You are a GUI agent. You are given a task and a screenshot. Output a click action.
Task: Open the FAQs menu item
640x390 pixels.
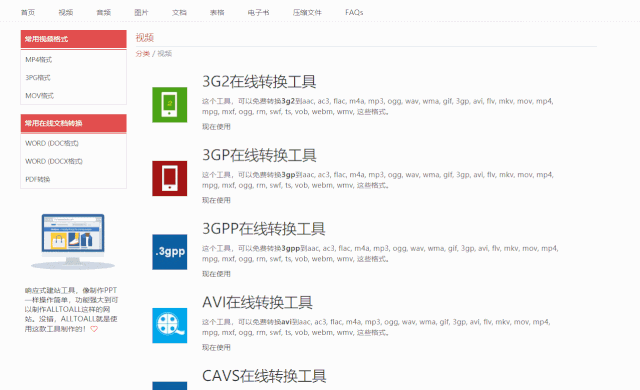pyautogui.click(x=354, y=13)
